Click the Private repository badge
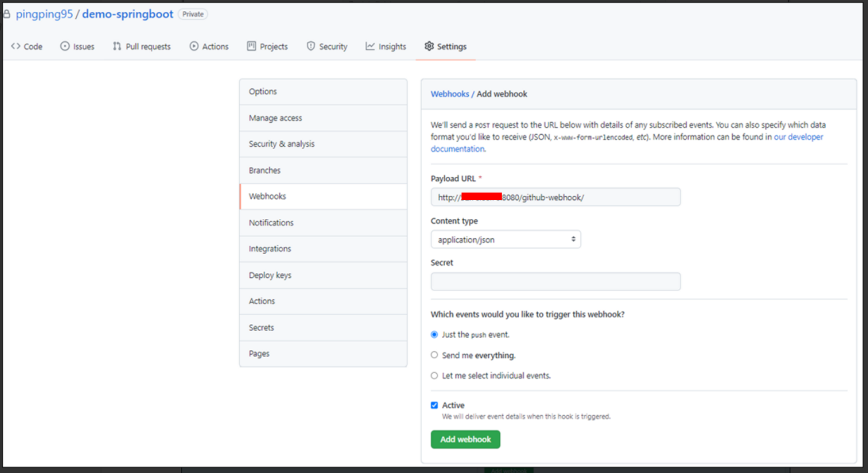 (193, 14)
